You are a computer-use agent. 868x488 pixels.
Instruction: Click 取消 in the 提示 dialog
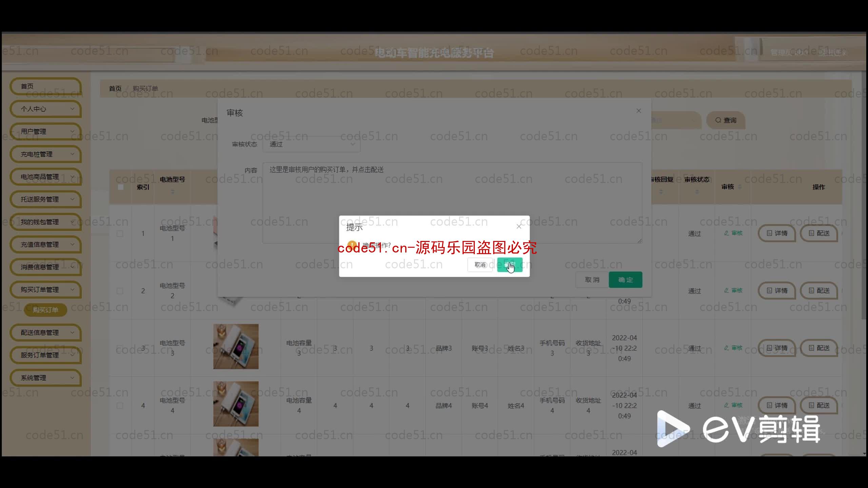[x=480, y=265]
